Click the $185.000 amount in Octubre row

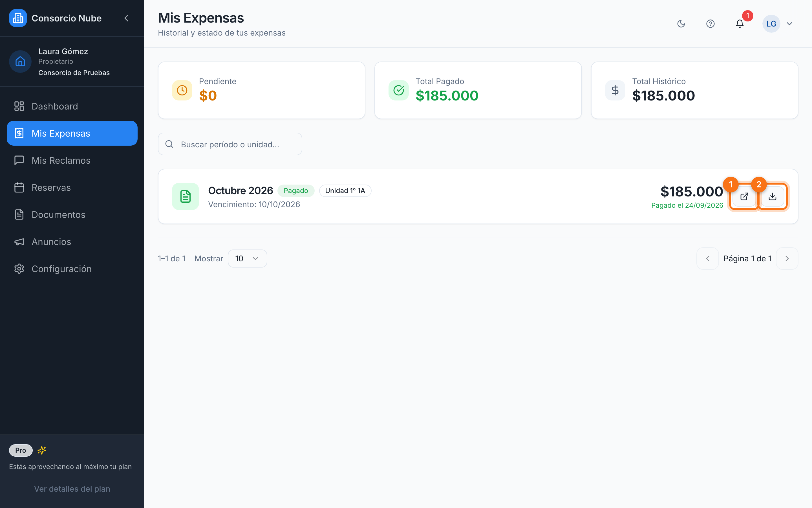[x=692, y=192]
